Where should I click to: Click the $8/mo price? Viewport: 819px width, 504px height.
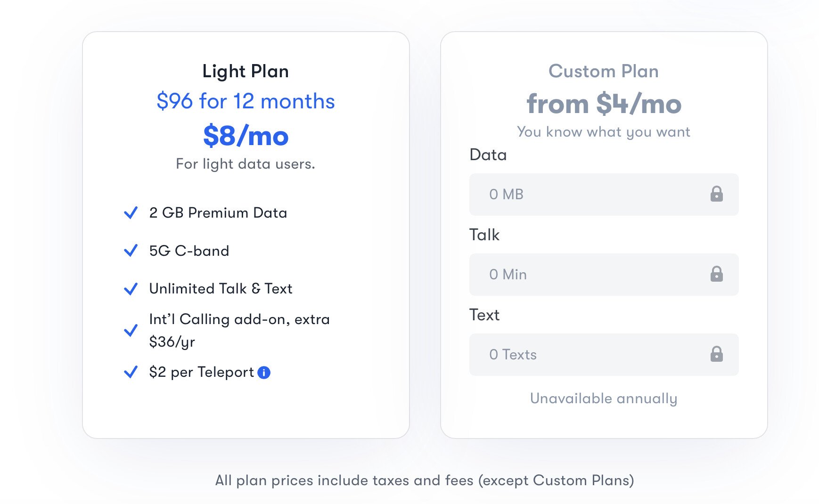tap(246, 136)
